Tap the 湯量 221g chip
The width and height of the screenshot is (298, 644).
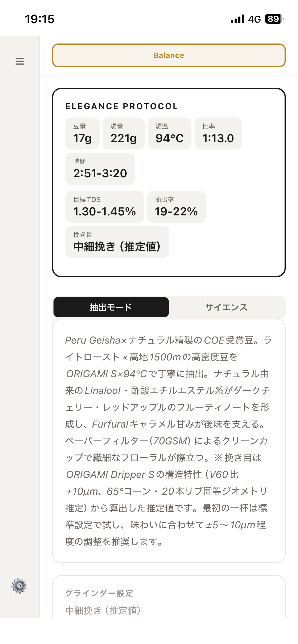click(x=124, y=133)
